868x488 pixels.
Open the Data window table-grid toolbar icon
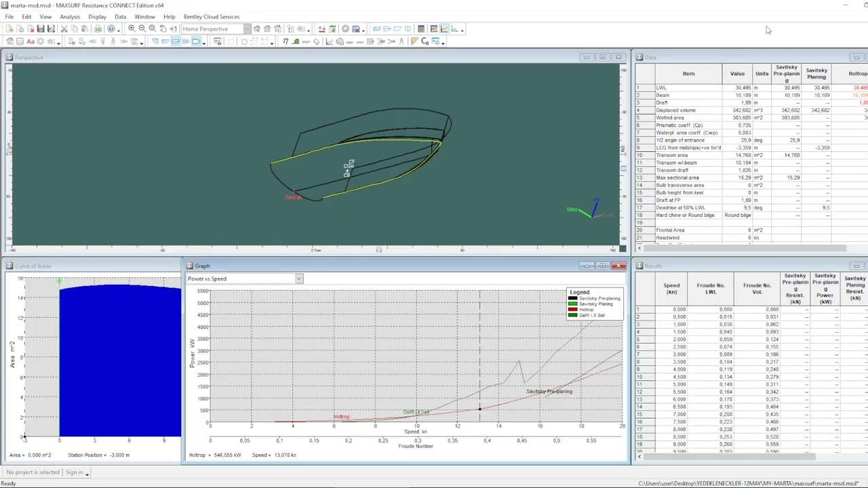421,29
